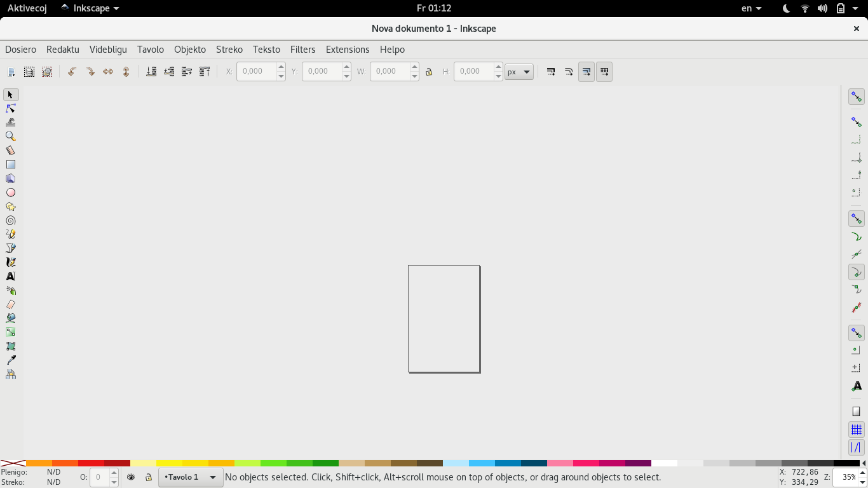This screenshot has height=488, width=868.
Task: Rotate selection clockwise icon
Action: click(90, 72)
